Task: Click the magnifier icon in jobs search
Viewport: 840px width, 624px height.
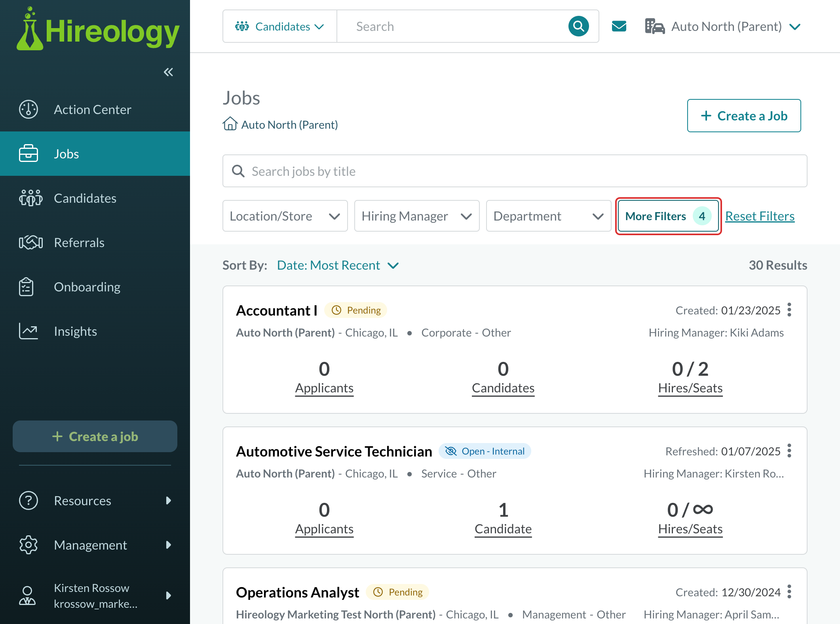Action: click(x=238, y=171)
